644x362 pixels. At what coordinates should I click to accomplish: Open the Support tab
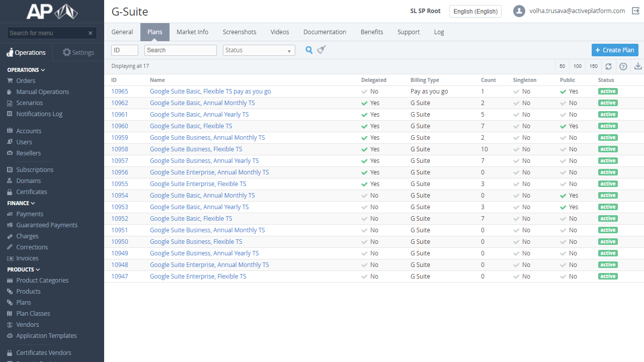click(x=409, y=32)
